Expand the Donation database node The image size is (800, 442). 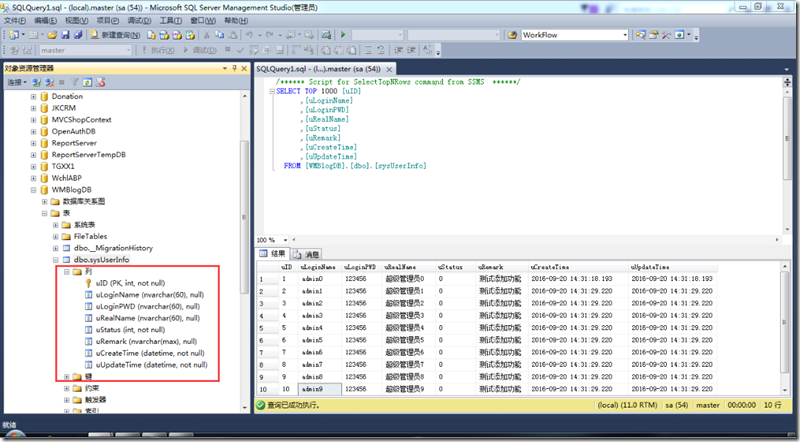click(x=33, y=96)
